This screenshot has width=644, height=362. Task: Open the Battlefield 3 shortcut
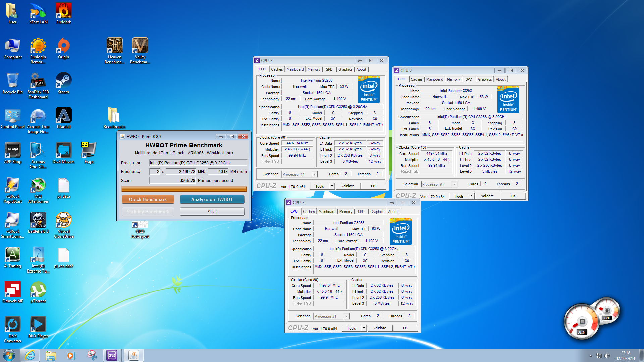click(38, 223)
